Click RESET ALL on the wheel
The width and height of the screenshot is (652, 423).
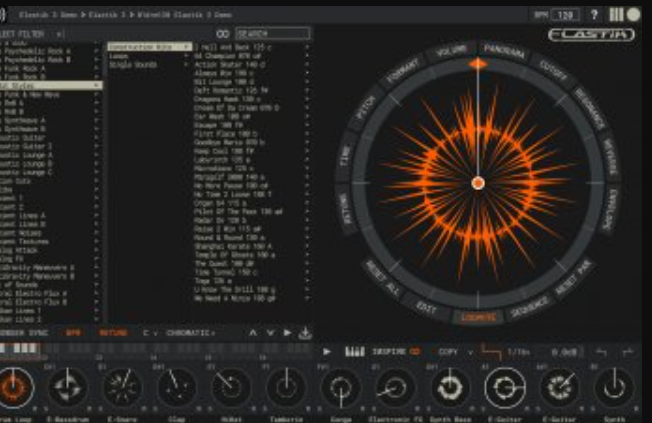[x=383, y=278]
